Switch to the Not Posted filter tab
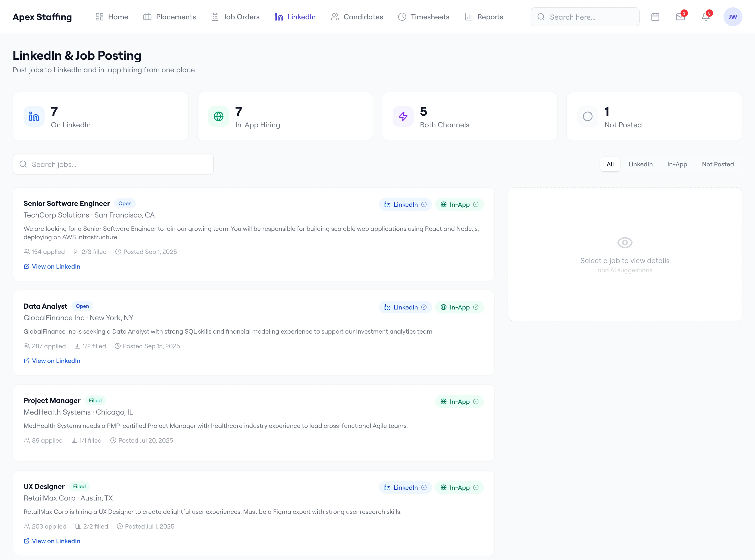The width and height of the screenshot is (755, 560). click(717, 164)
